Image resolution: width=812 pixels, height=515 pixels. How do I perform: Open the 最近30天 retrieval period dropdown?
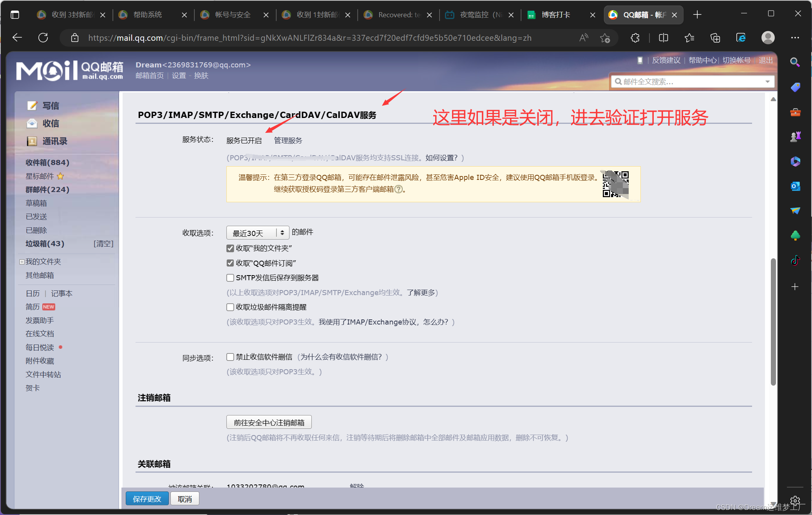click(x=257, y=233)
